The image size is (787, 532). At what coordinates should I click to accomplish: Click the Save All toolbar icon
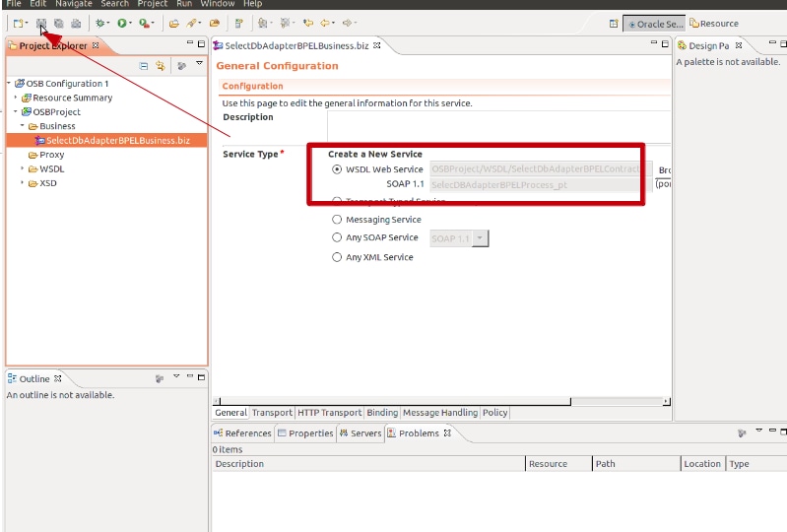[x=59, y=23]
